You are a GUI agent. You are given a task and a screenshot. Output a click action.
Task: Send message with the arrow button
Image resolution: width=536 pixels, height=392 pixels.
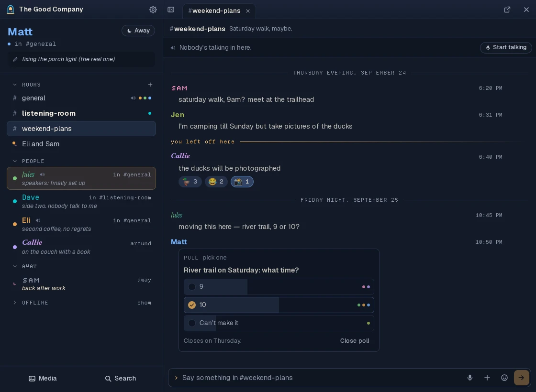click(x=521, y=378)
